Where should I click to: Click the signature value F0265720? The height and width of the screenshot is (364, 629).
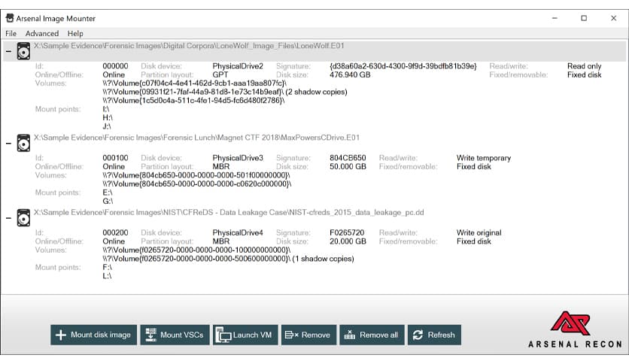347,232
